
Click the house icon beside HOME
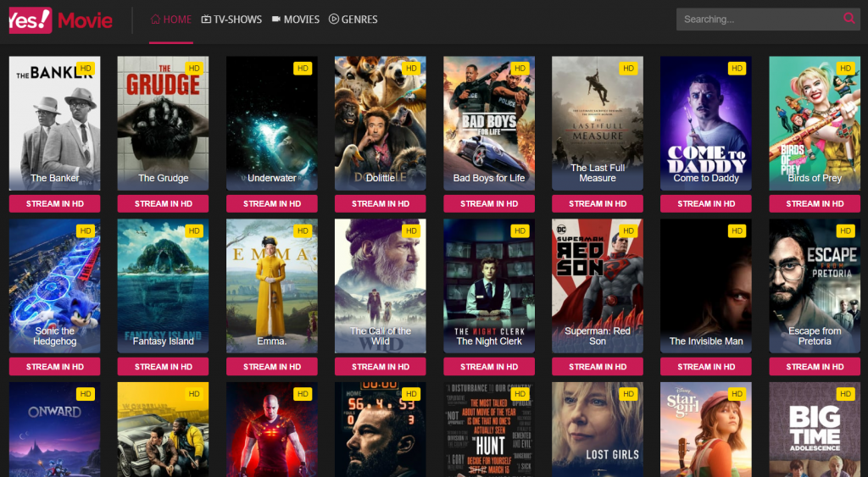[x=156, y=19]
